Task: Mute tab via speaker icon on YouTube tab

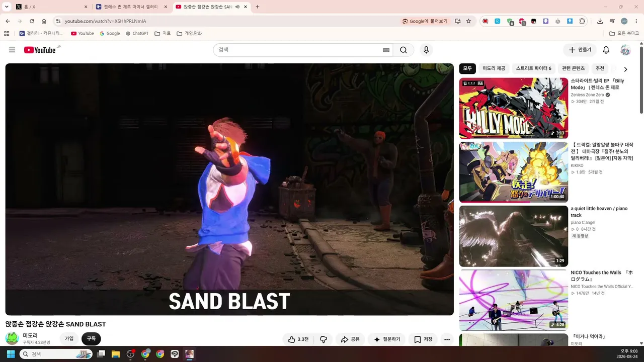Action: (237, 7)
